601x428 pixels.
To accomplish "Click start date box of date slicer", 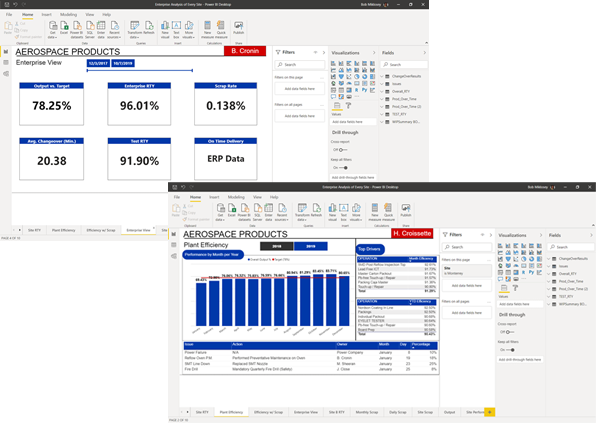I will point(98,64).
